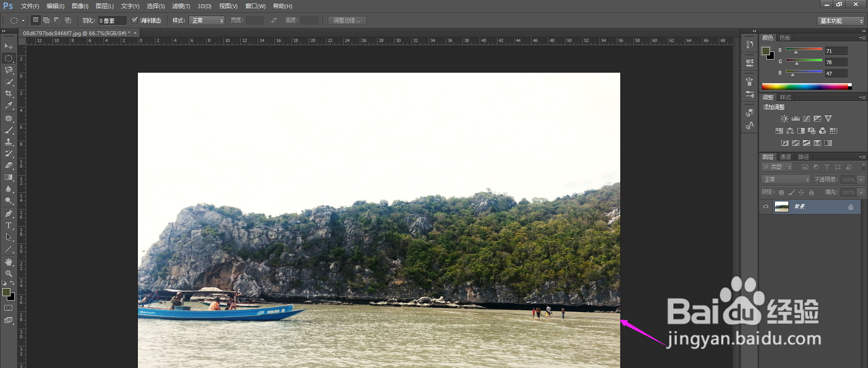The height and width of the screenshot is (368, 868).
Task: Click the 羽化 feather input field
Action: (x=112, y=21)
